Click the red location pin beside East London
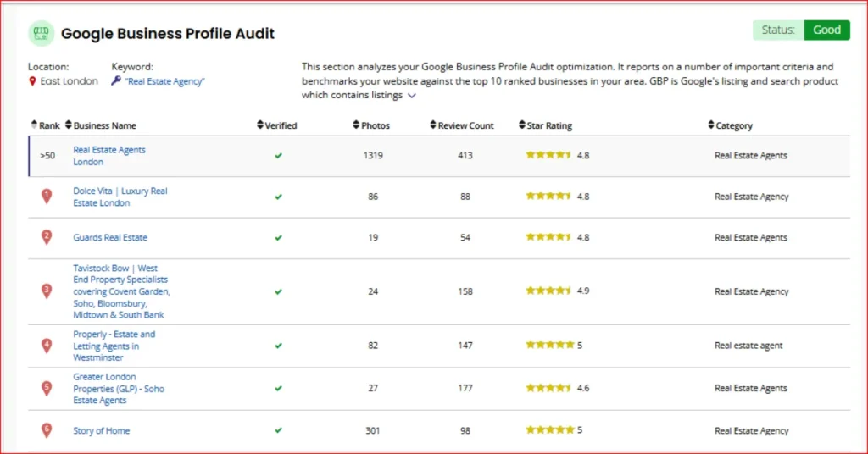Image resolution: width=868 pixels, height=454 pixels. [x=32, y=81]
